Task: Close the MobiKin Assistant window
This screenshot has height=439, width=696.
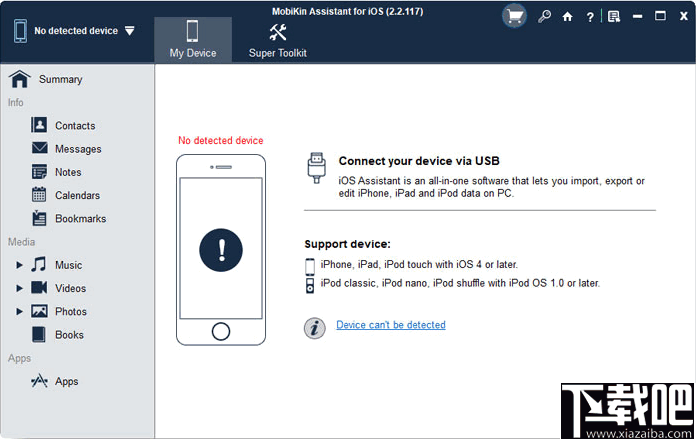Action: click(684, 16)
